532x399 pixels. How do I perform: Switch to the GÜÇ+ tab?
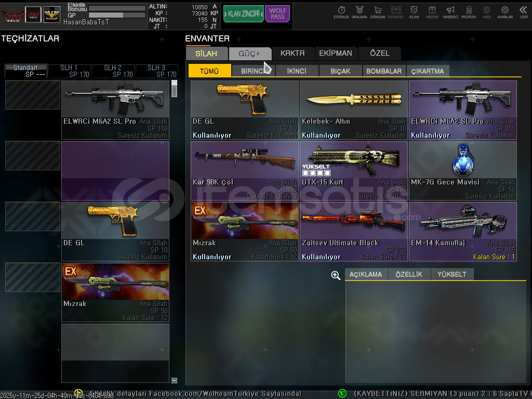(250, 54)
